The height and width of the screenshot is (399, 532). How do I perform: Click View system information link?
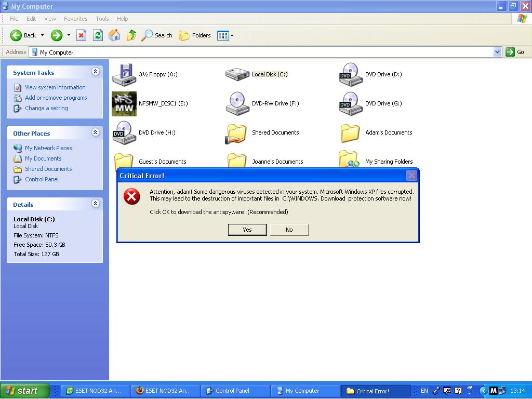[x=55, y=87]
